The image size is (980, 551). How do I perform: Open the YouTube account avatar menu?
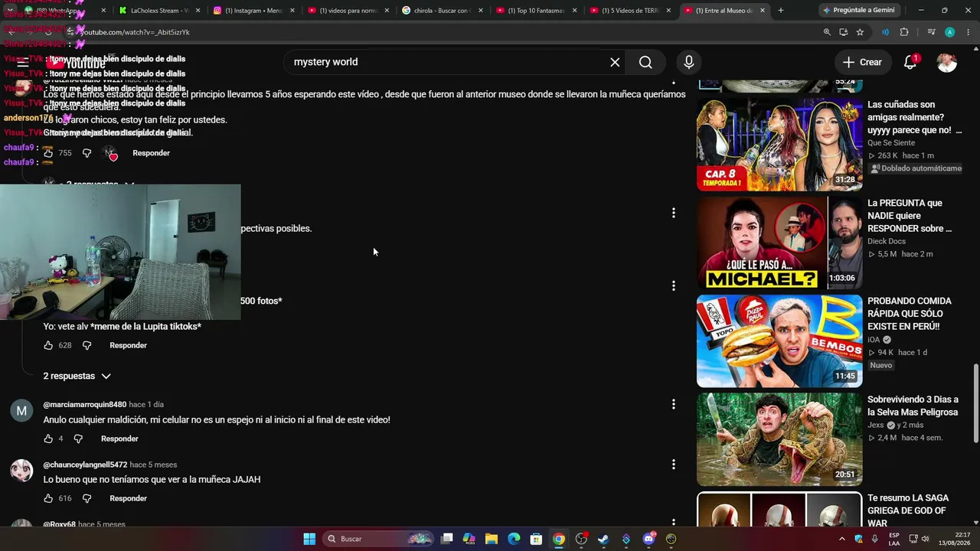[947, 62]
